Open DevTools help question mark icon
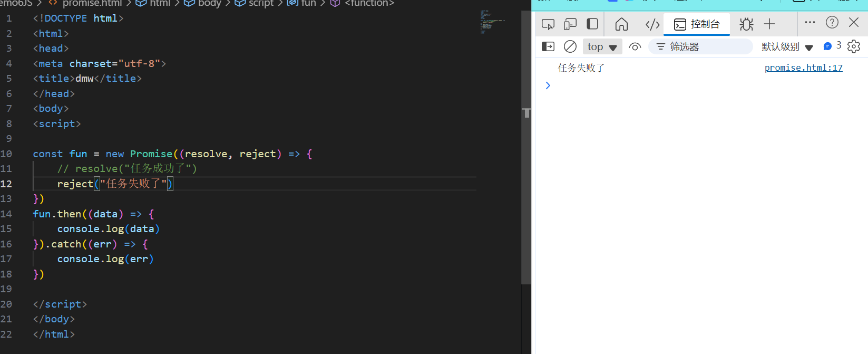The image size is (868, 354). pyautogui.click(x=832, y=22)
